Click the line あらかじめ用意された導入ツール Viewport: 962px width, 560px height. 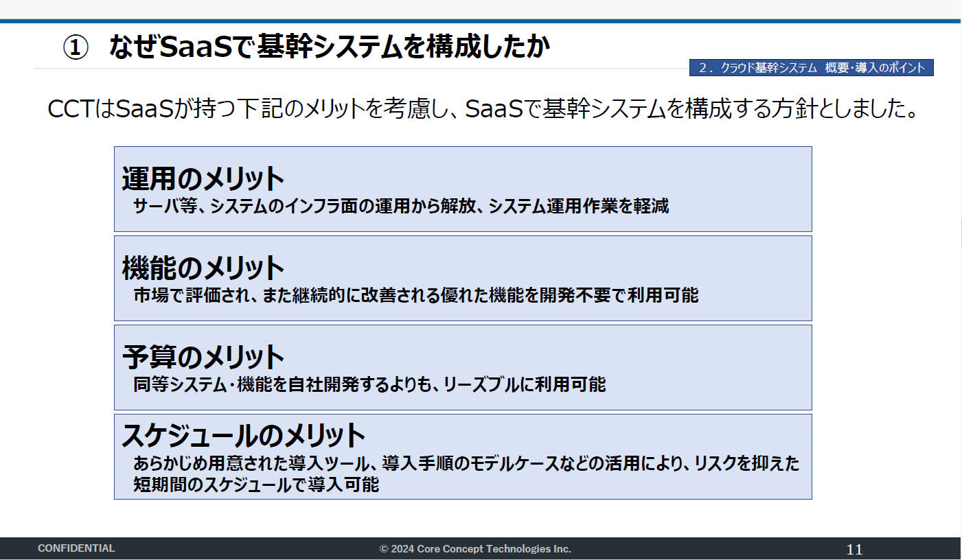tap(466, 463)
